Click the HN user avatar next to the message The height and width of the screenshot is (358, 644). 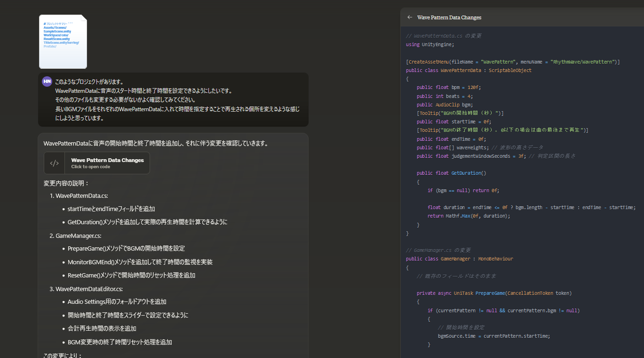tap(47, 81)
